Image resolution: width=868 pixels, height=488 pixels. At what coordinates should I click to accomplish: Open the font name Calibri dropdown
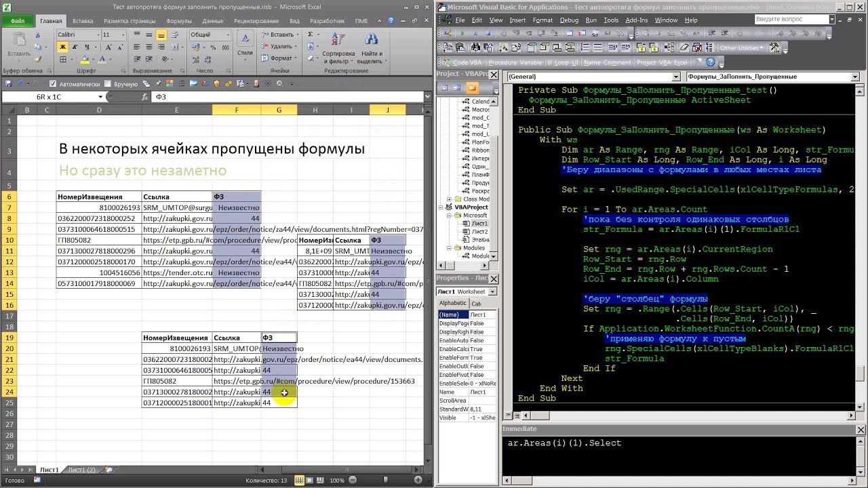(98, 35)
